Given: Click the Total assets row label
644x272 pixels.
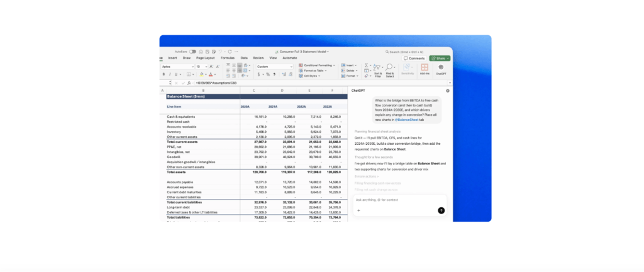Looking at the screenshot, I should (x=176, y=172).
